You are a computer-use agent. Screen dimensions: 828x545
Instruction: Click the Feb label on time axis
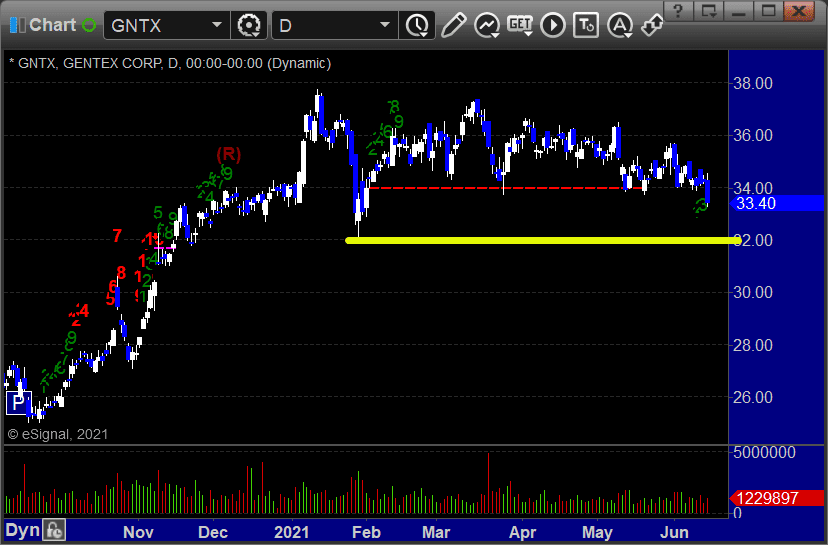[x=366, y=532]
